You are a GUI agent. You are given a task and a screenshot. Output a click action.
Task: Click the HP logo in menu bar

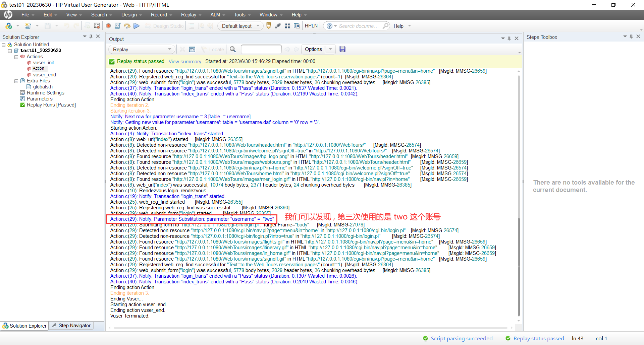tap(8, 14)
